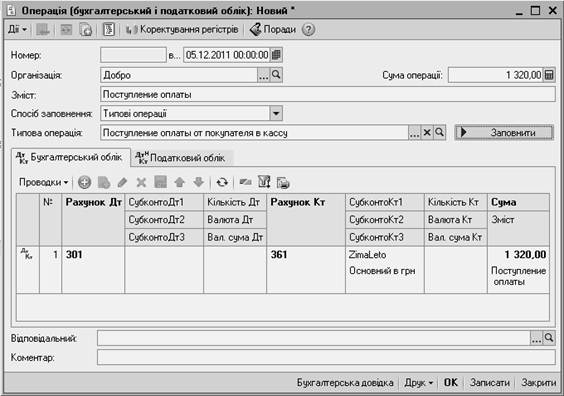Click the ellipsis select button for Організація

coord(263,75)
